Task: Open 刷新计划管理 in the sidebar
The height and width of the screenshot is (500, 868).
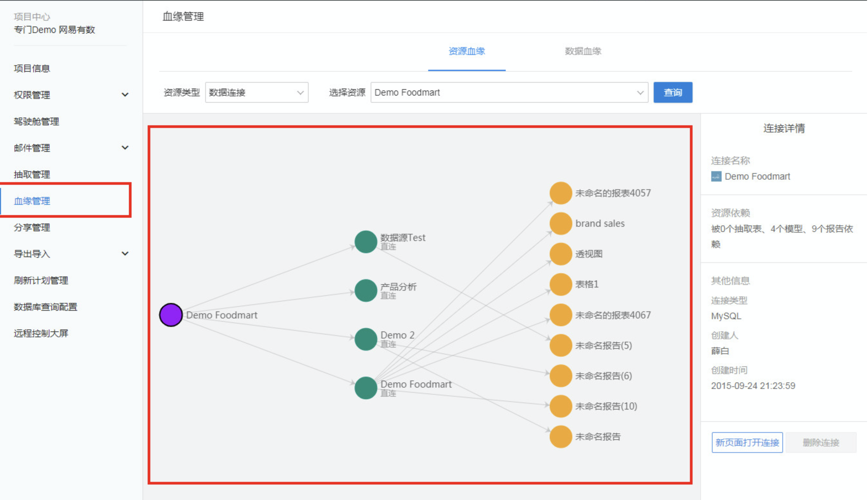Action: coord(41,281)
